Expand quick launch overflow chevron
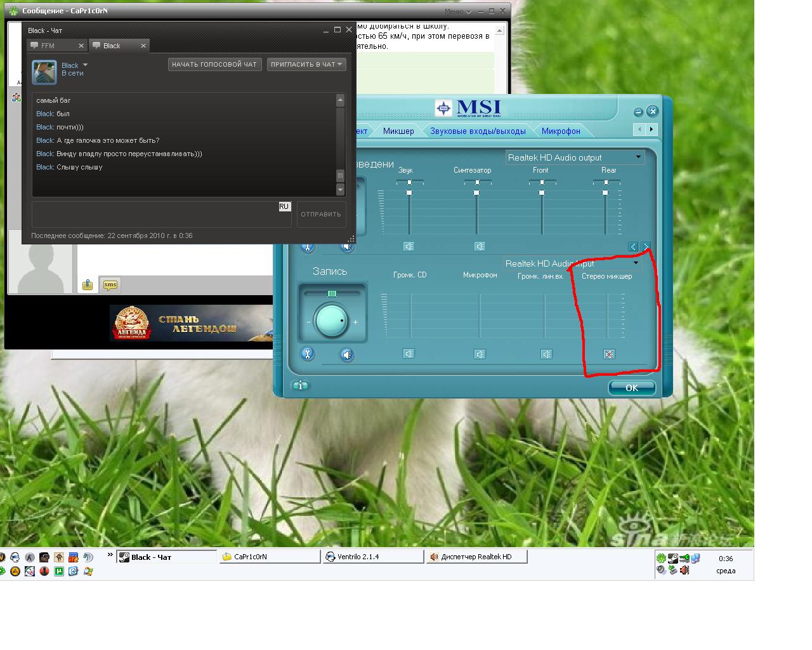This screenshot has width=812, height=650. coord(110,555)
